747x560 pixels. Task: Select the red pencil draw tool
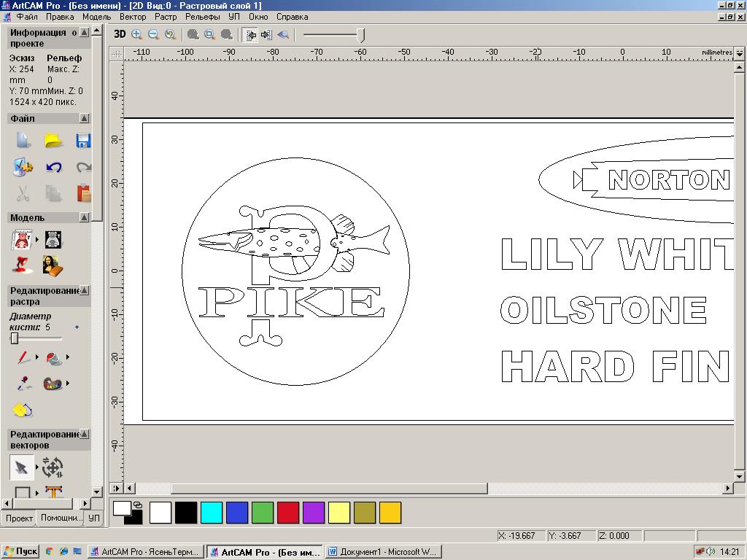click(x=23, y=357)
